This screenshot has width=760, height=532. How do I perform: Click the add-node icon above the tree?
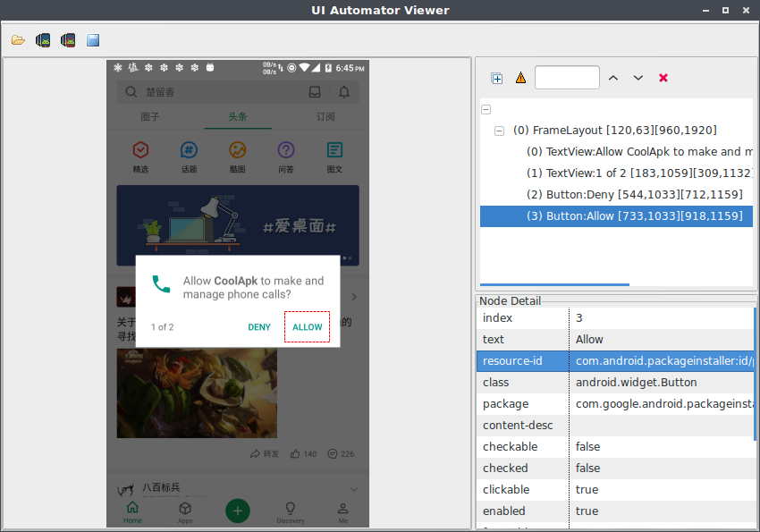[x=497, y=78]
